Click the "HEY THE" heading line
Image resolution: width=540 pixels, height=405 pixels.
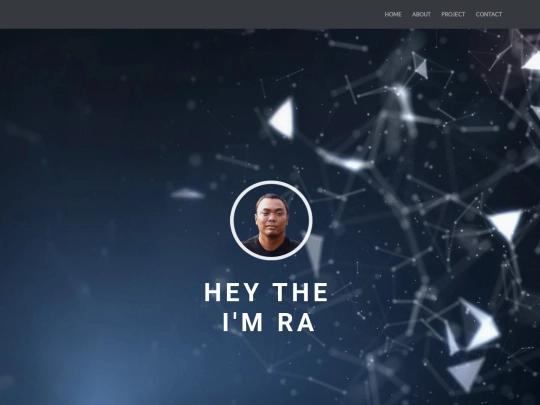click(x=267, y=292)
